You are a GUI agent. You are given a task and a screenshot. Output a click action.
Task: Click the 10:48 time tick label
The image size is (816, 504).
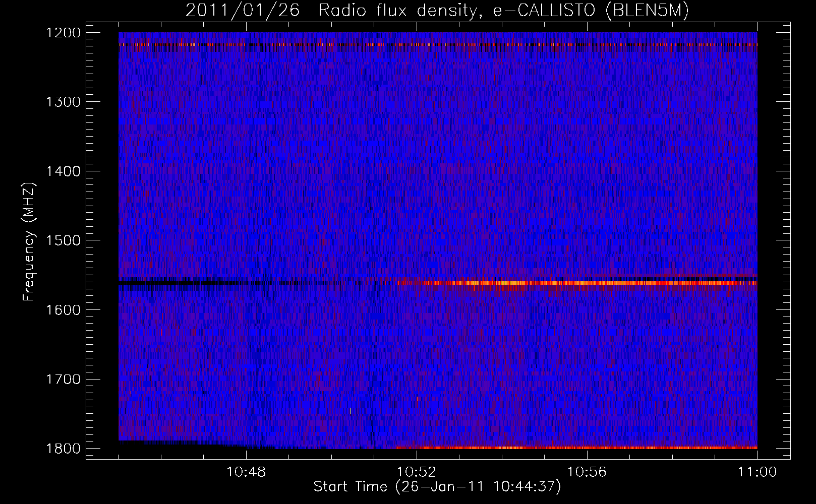246,472
